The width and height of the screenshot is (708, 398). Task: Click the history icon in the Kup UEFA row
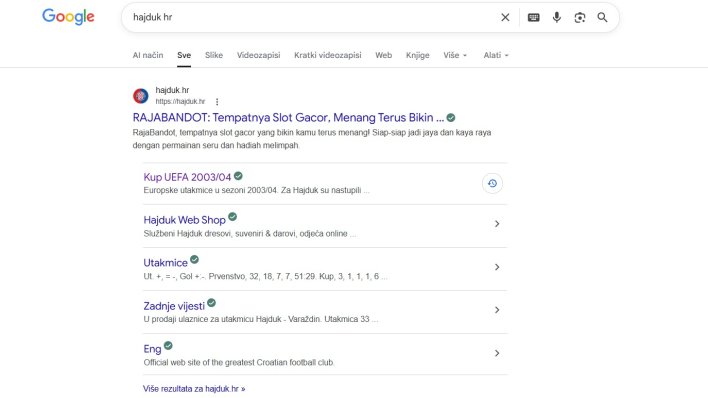(x=492, y=183)
